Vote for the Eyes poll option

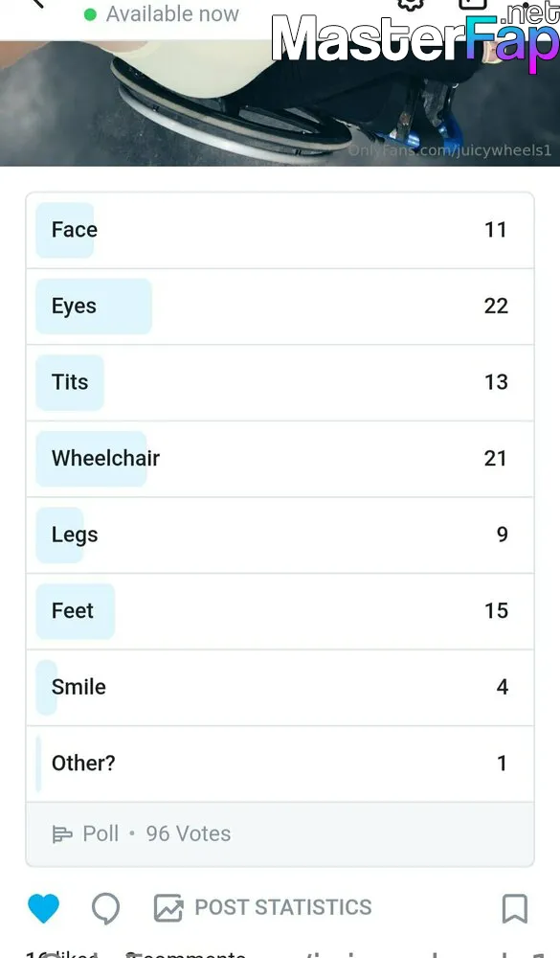tap(280, 307)
